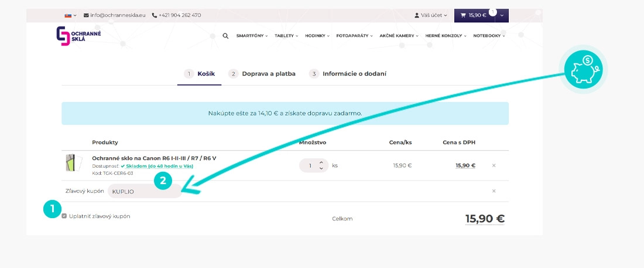Click the quantity field showing 1
The width and height of the screenshot is (644, 268).
click(310, 165)
